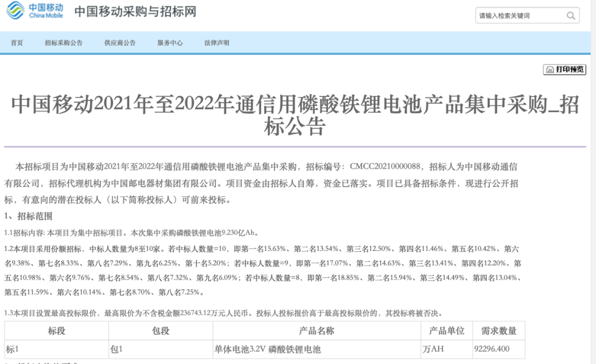
Task: Click the search magnifier icon
Action: coord(571,15)
